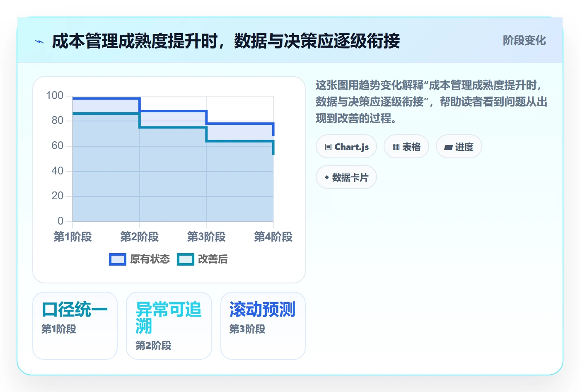
Task: Click the description paragraph beside the chart
Action: click(432, 102)
